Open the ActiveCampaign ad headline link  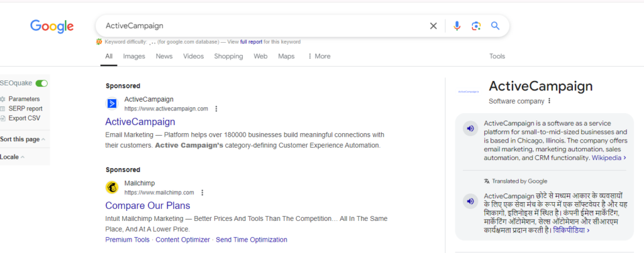coord(140,122)
